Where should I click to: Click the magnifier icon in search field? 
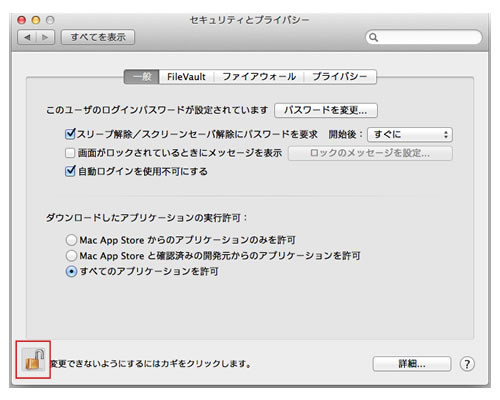pos(373,37)
